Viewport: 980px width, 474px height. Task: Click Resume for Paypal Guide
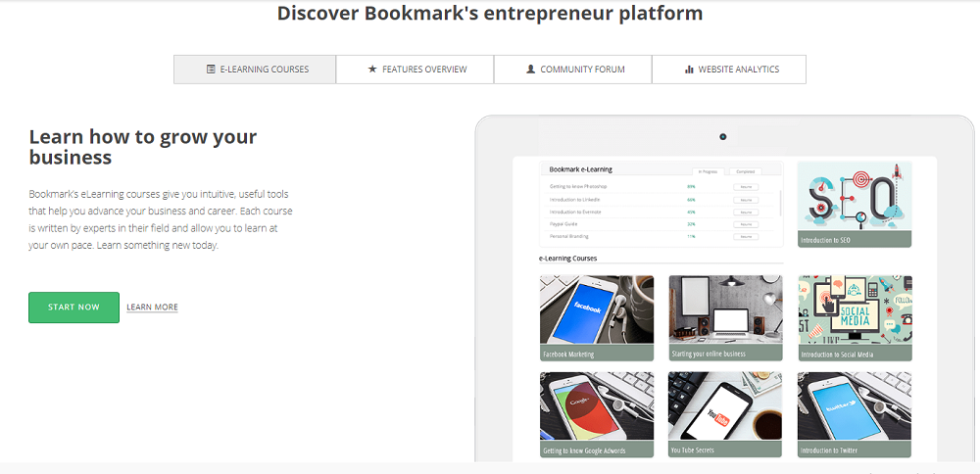pos(746,224)
